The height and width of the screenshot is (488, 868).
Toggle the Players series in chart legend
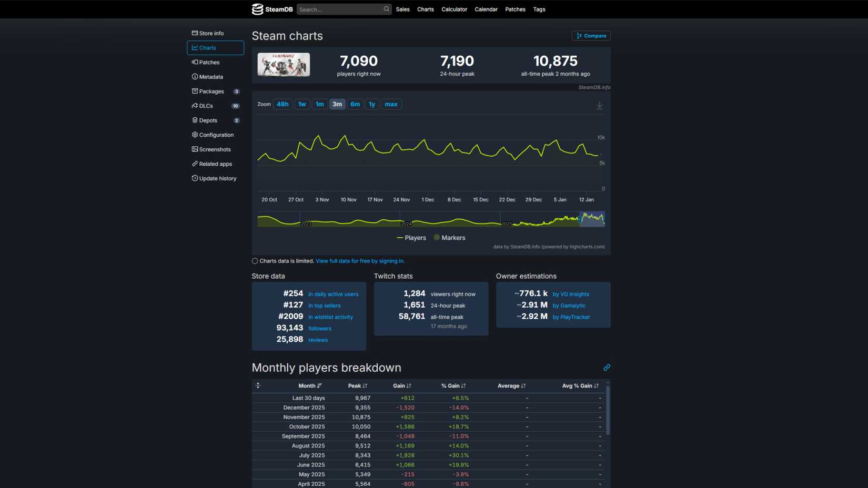[x=411, y=238]
